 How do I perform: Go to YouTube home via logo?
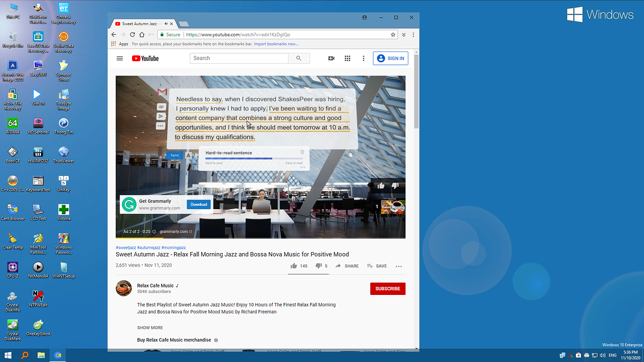(x=145, y=58)
